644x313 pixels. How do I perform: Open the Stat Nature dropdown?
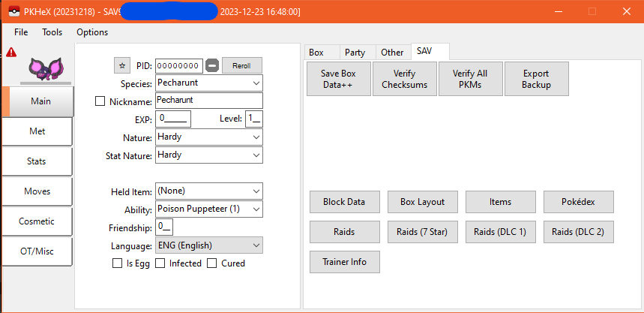(209, 155)
